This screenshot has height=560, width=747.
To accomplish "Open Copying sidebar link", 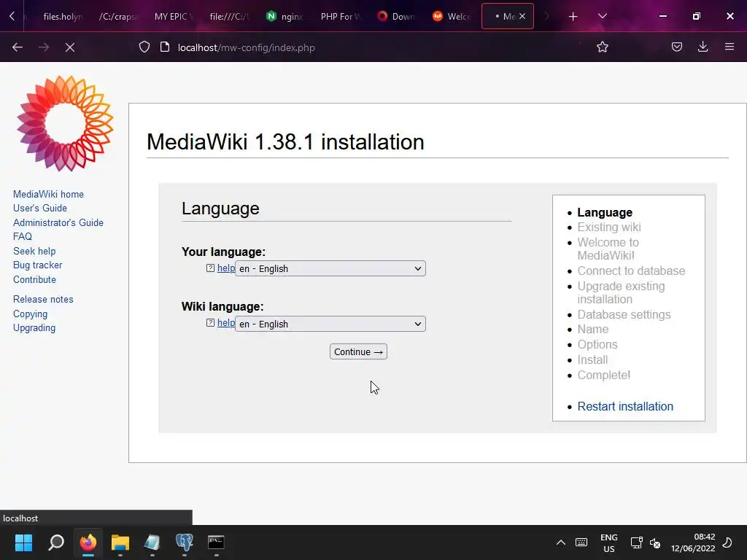I will [30, 314].
